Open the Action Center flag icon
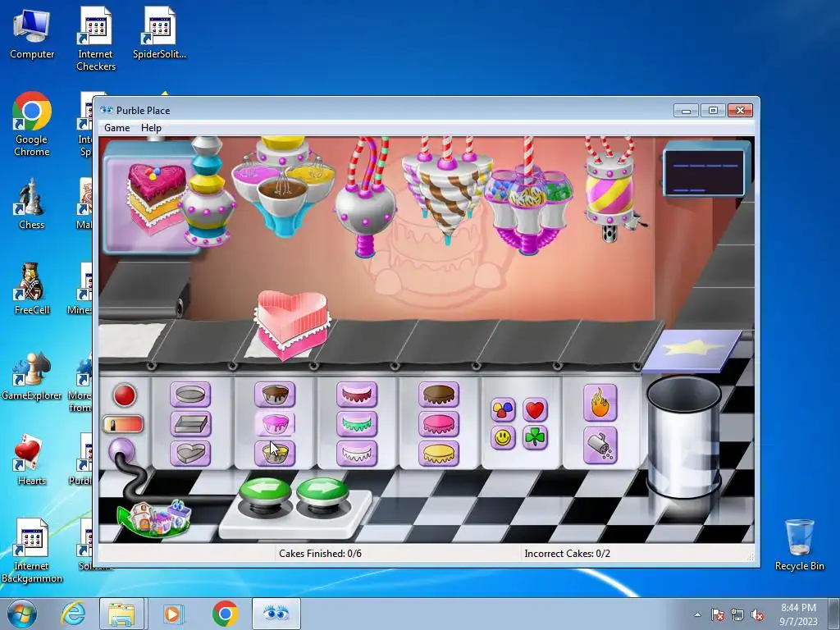 717,614
